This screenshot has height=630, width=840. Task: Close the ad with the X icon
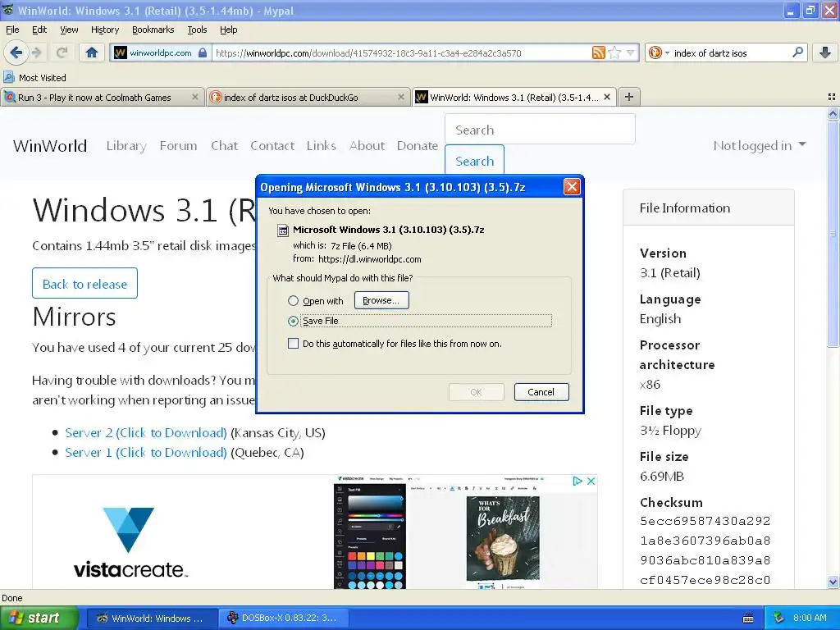coord(591,481)
